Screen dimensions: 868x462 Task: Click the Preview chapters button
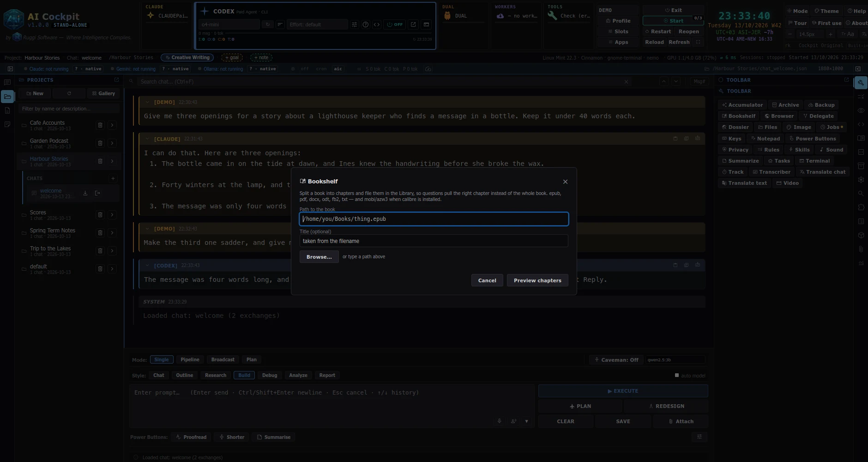coord(537,280)
